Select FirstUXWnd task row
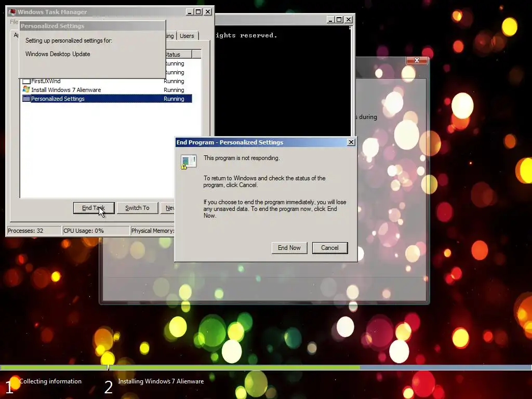The width and height of the screenshot is (532, 399). (x=107, y=81)
